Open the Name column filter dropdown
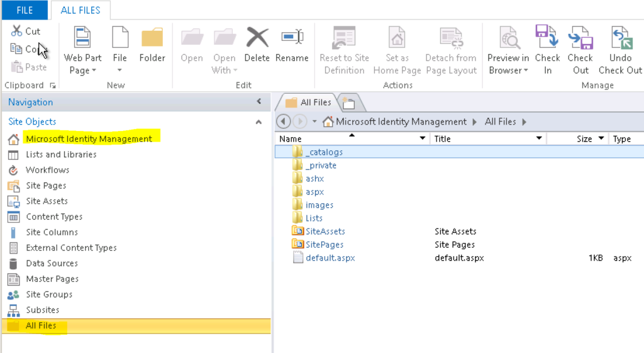This screenshot has width=644, height=353. 423,138
